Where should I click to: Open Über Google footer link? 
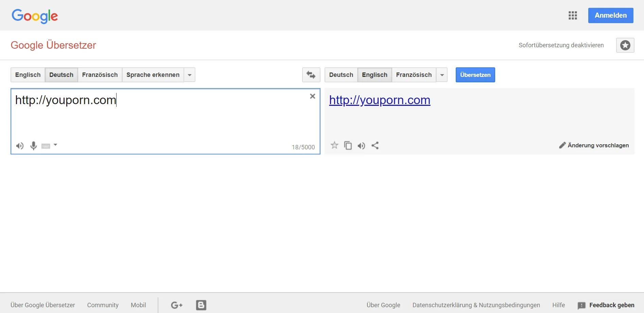click(x=383, y=305)
